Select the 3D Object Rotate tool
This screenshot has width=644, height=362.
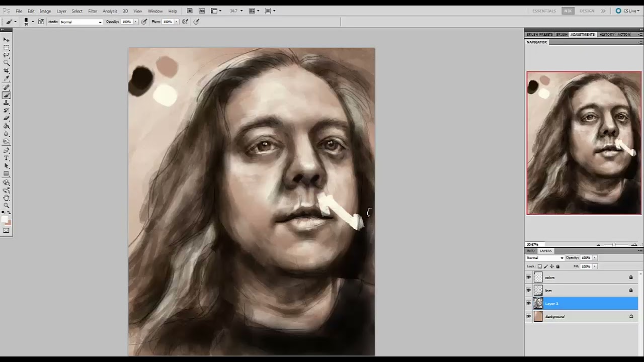[x=7, y=182]
